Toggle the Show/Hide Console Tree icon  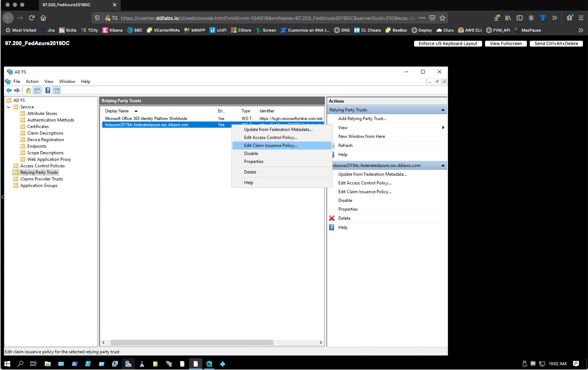37,91
